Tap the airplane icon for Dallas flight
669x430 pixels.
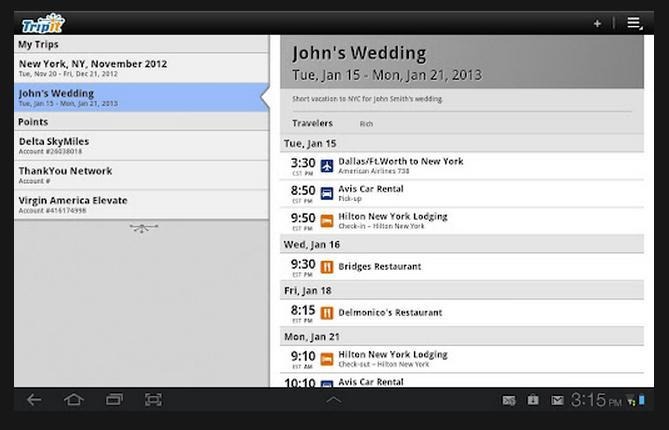point(326,165)
